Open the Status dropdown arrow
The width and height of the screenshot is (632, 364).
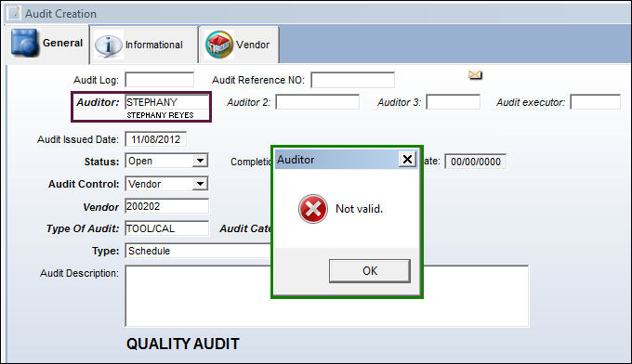coord(200,161)
